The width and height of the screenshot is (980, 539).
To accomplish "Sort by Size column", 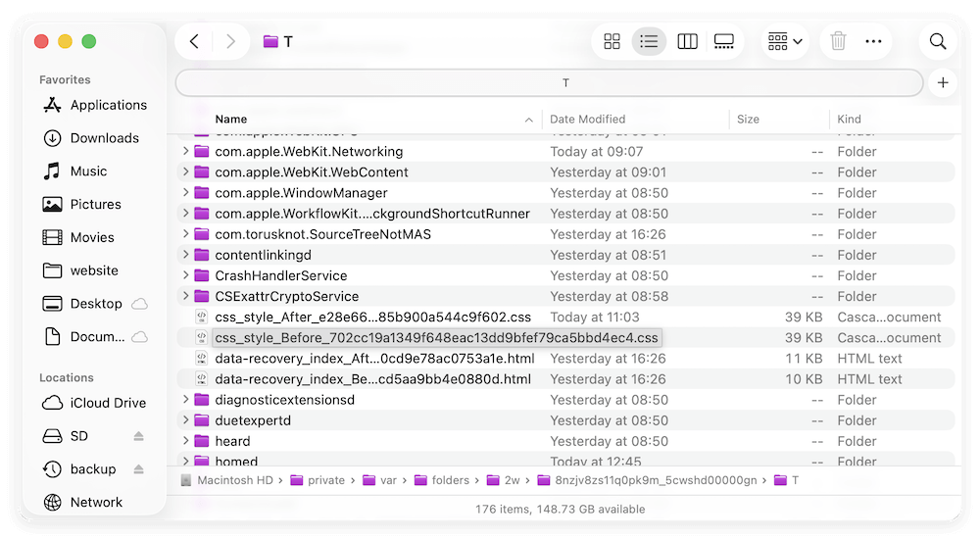I will [748, 120].
